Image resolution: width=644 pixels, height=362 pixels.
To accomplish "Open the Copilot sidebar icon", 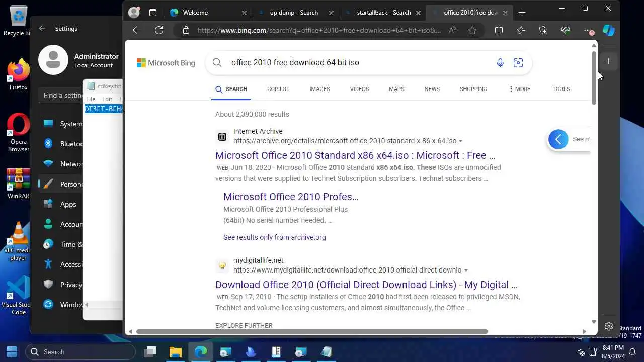I will tap(609, 30).
